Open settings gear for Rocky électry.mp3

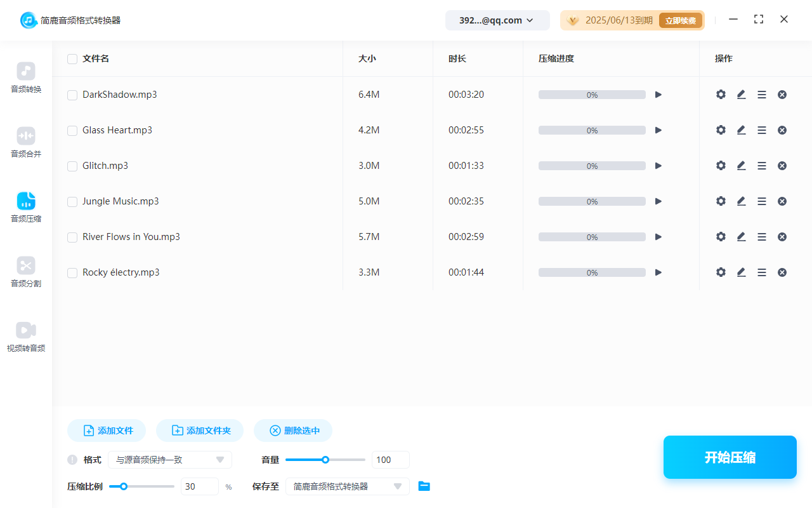tap(721, 272)
